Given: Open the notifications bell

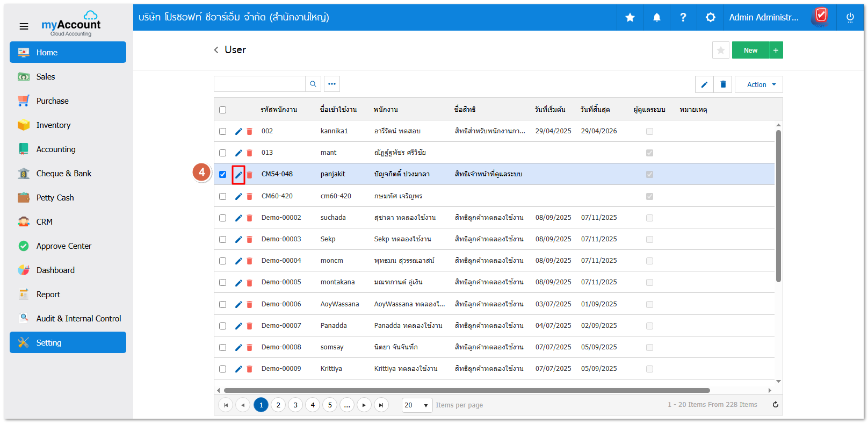Looking at the screenshot, I should [x=656, y=18].
